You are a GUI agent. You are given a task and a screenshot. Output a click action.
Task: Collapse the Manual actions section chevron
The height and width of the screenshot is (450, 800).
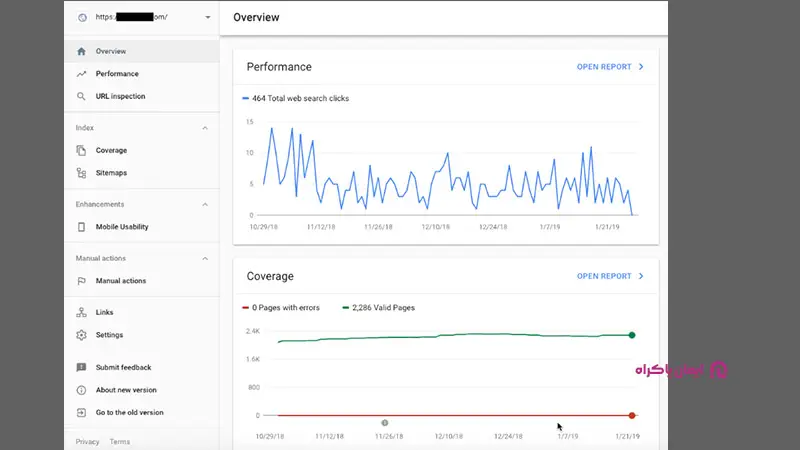point(205,259)
